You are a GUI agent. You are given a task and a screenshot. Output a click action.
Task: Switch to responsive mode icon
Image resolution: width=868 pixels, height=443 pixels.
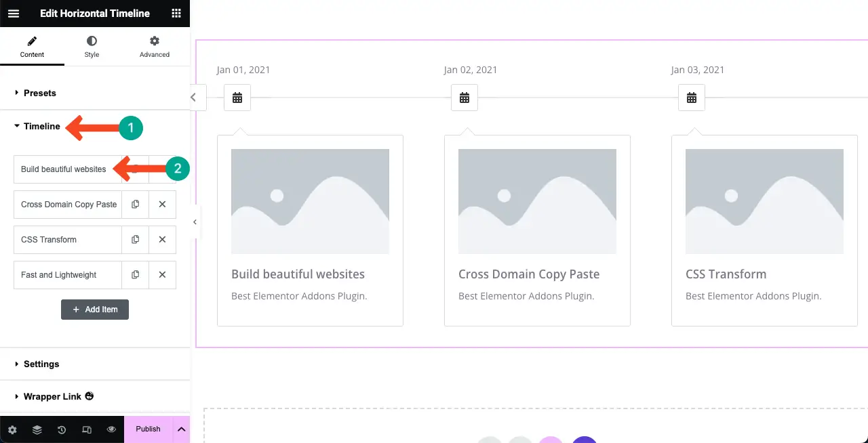[x=87, y=429]
